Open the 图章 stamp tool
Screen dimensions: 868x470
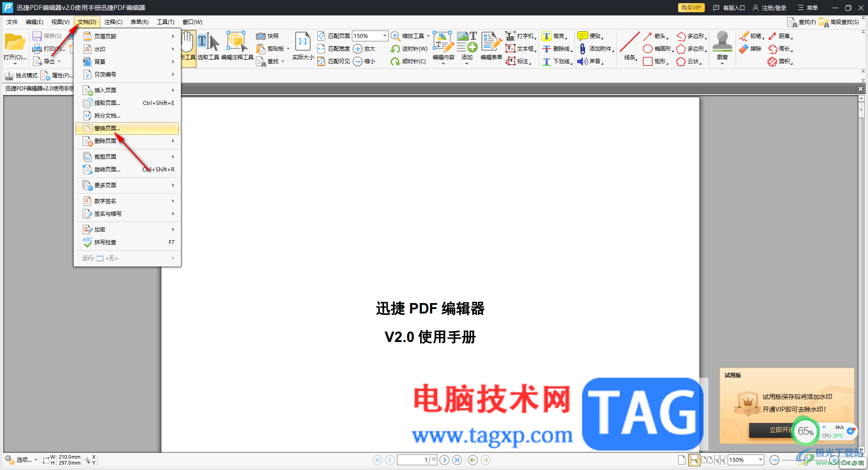722,47
